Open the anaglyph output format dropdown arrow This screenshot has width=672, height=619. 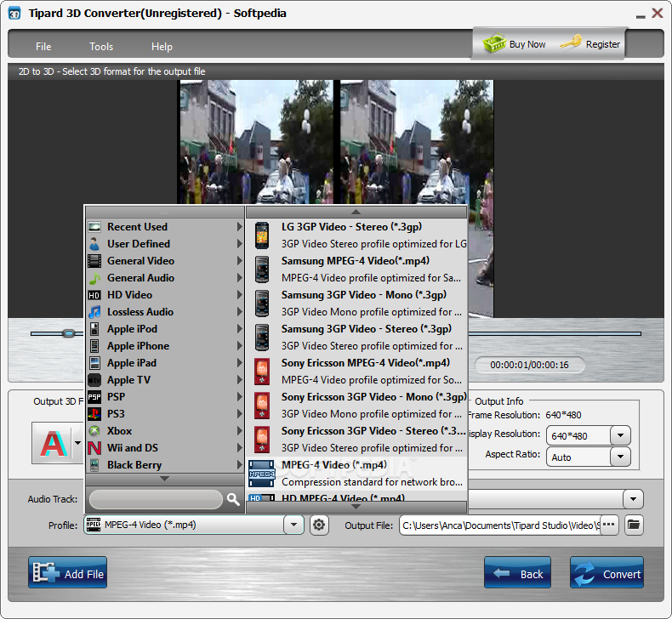pos(77,443)
